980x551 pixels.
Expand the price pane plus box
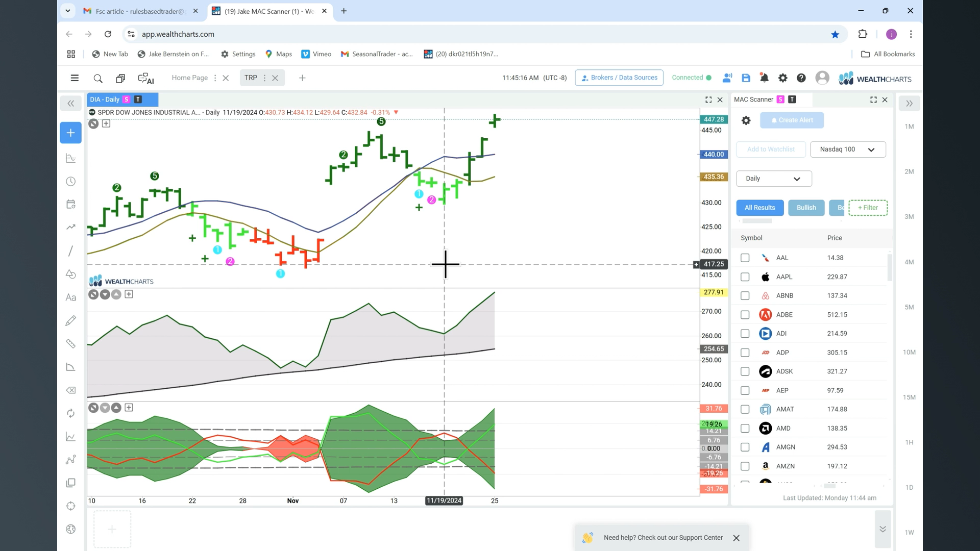point(106,123)
